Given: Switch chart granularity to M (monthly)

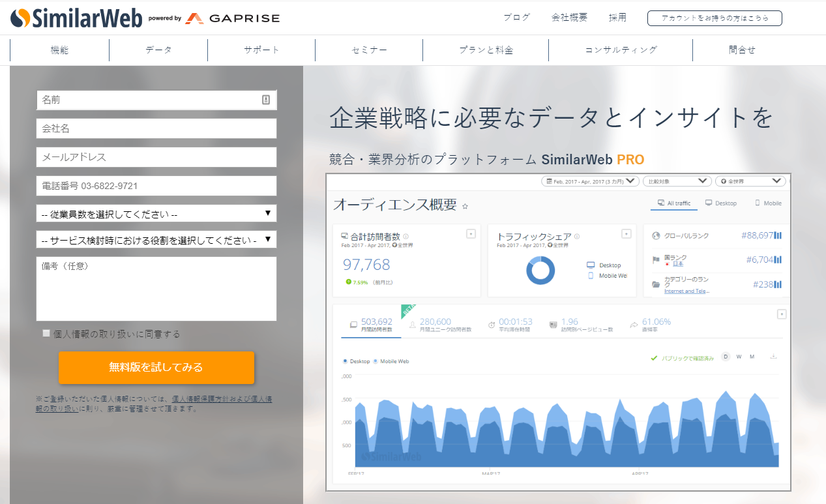Looking at the screenshot, I should (x=751, y=357).
